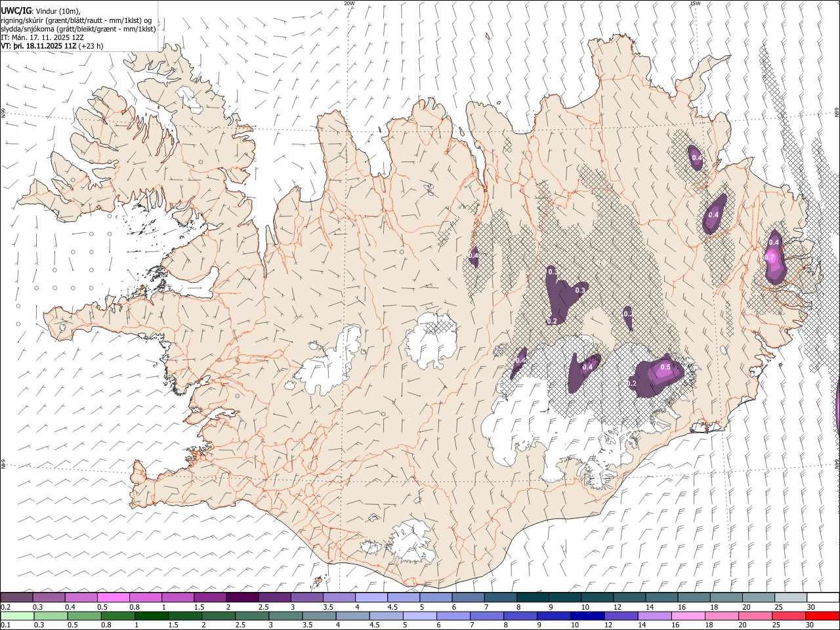Image resolution: width=840 pixels, height=630 pixels.
Task: Pick the upper-row 4 light lavender swatch
Action: coord(371,598)
